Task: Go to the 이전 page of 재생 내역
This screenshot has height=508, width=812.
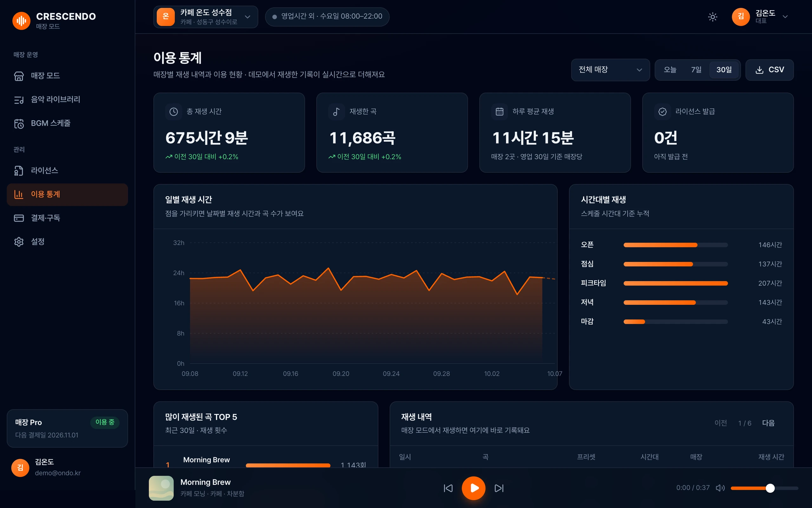Action: point(721,423)
